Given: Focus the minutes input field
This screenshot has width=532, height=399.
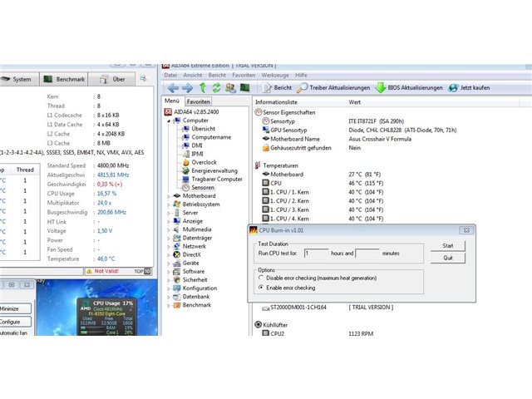Looking at the screenshot, I should pos(367,254).
